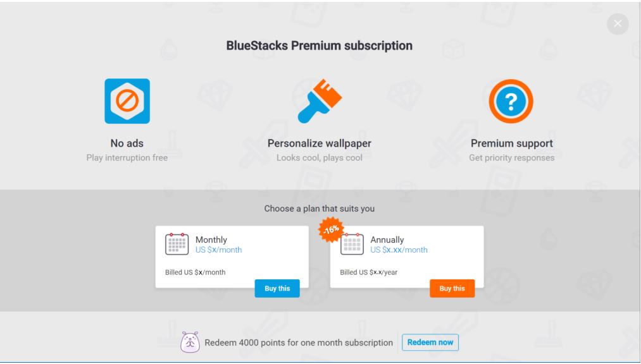Click the Personalize wallpaper heading
The width and height of the screenshot is (641, 364).
[320, 143]
